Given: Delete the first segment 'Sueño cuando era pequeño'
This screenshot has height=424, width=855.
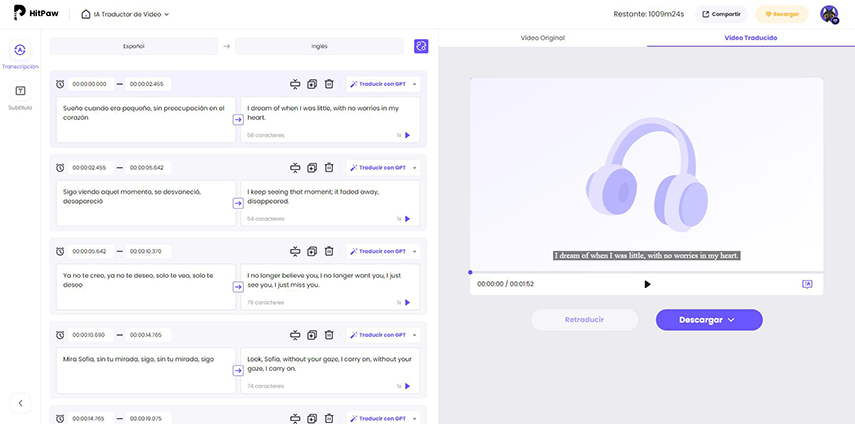Looking at the screenshot, I should point(329,84).
